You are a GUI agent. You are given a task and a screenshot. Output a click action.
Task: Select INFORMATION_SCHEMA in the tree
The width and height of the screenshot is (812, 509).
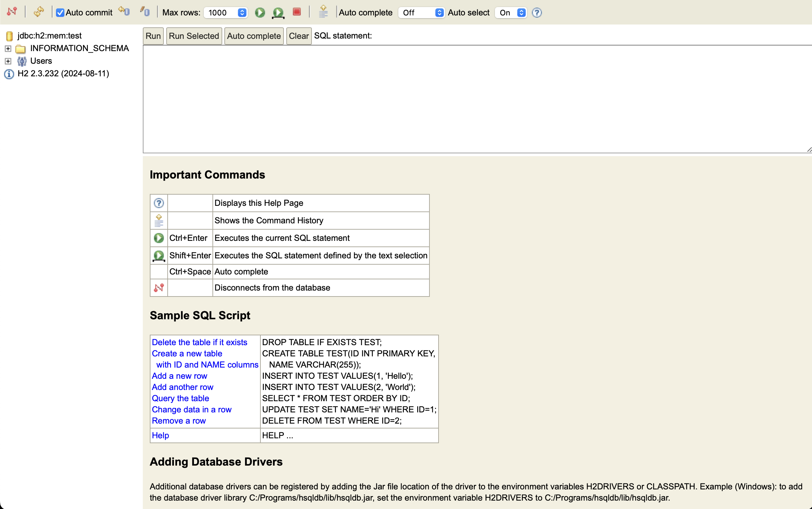pyautogui.click(x=79, y=48)
